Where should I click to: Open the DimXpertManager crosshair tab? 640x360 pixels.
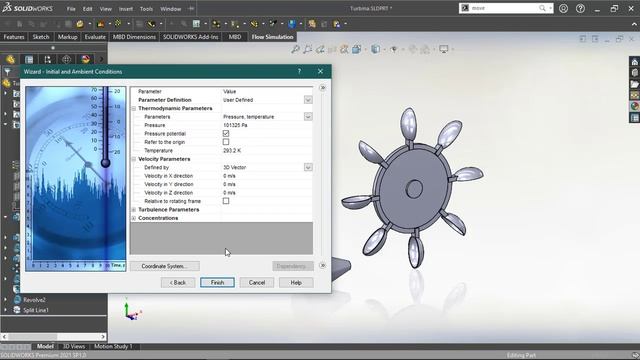coord(67,60)
